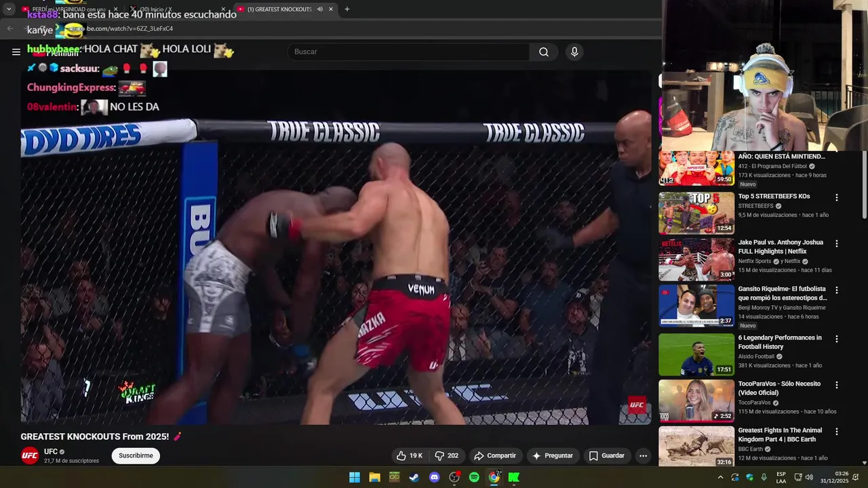The height and width of the screenshot is (488, 868).
Task: Open Spotify from the taskbar
Action: (x=474, y=477)
